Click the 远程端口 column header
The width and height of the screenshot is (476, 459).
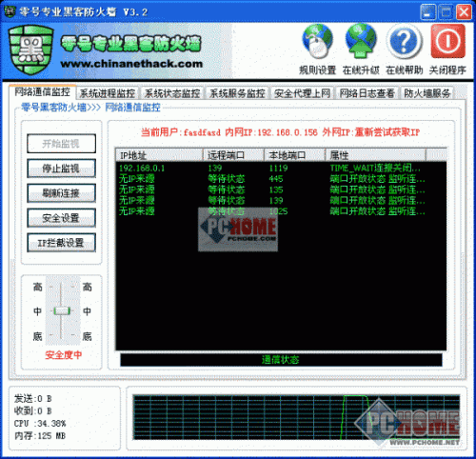pyautogui.click(x=233, y=155)
